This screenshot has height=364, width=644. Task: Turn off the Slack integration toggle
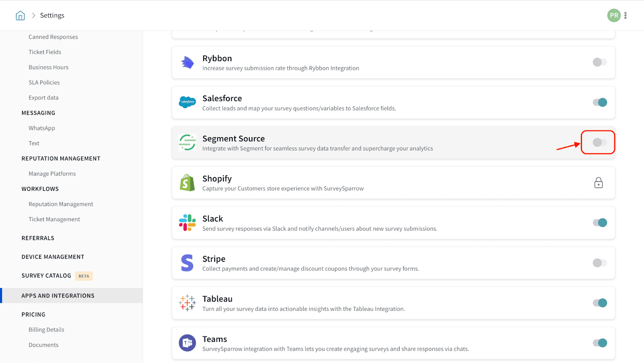(x=599, y=223)
